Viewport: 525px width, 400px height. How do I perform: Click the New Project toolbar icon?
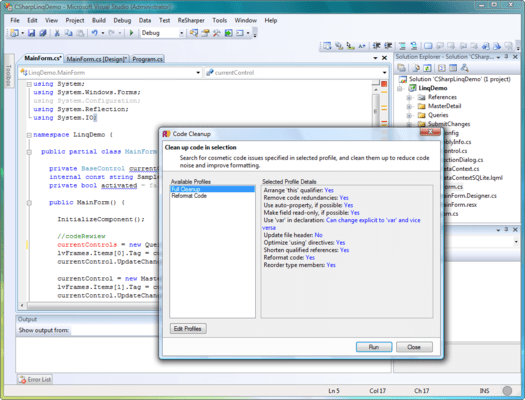(14, 33)
